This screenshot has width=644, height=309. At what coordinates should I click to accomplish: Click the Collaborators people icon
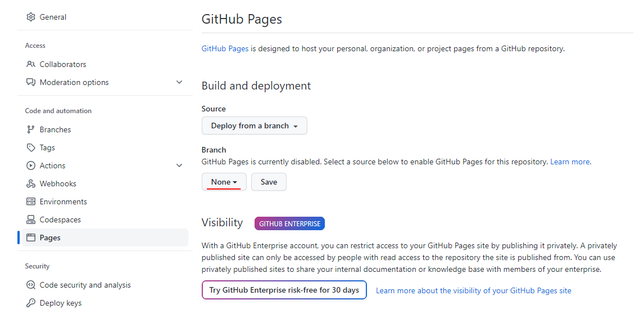[x=31, y=64]
